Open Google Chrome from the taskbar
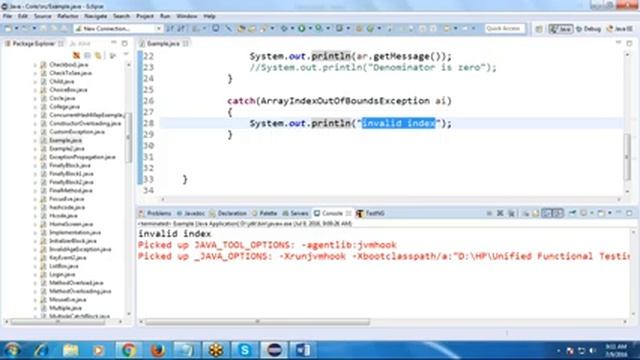 (128, 350)
